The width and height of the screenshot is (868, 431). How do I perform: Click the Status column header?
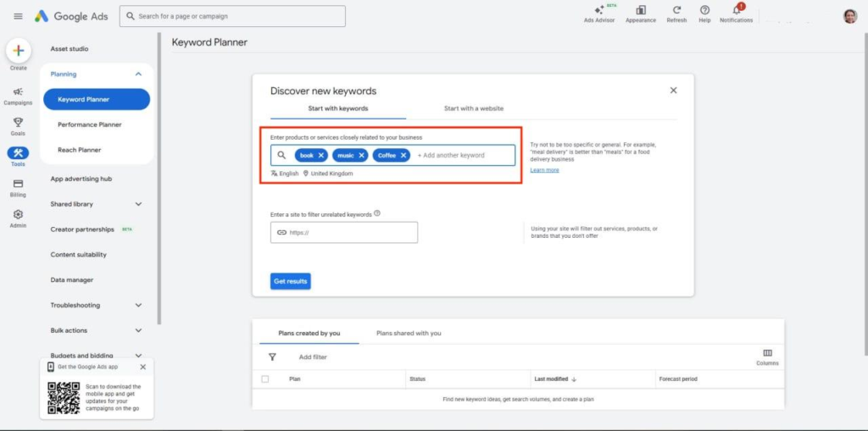(417, 379)
